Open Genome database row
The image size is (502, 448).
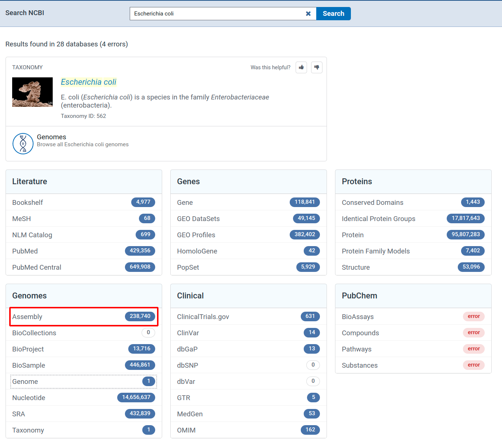pos(84,381)
